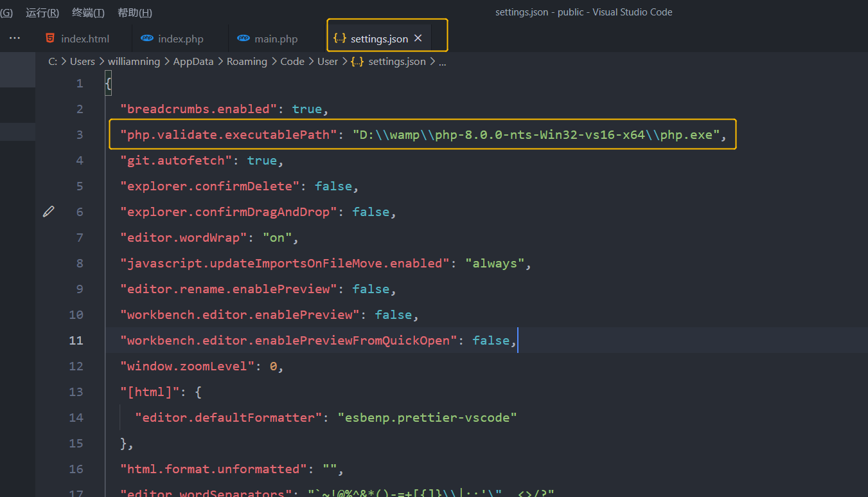868x497 pixels.
Task: Click the ellipsis more-actions icon left of tabs
Action: (x=14, y=38)
